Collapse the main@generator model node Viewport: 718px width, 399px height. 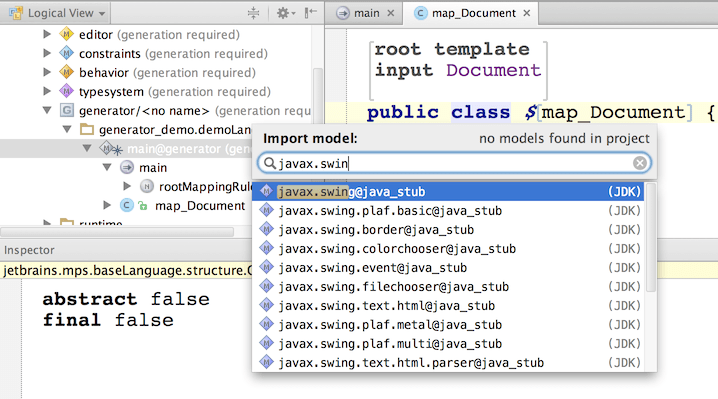87,148
